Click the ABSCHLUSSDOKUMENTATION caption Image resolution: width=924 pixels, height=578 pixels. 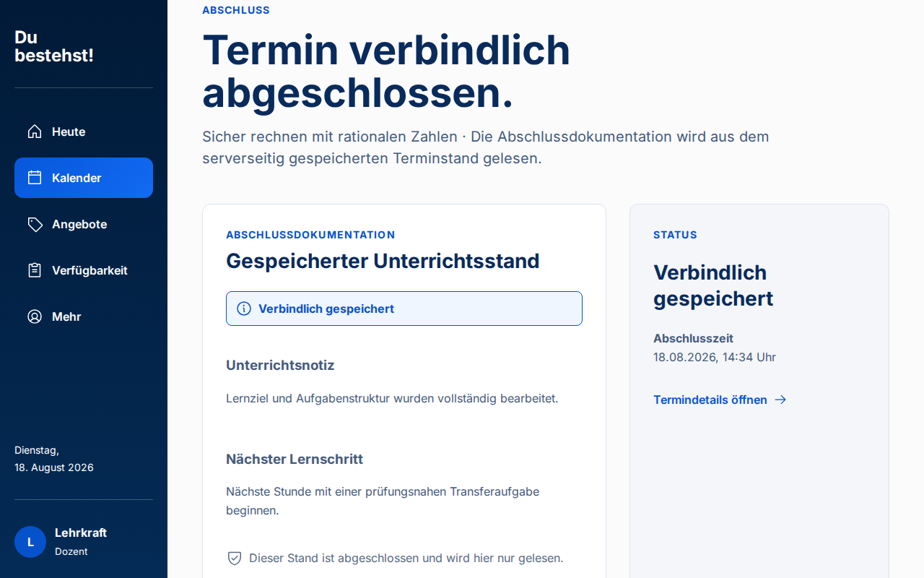click(x=310, y=235)
